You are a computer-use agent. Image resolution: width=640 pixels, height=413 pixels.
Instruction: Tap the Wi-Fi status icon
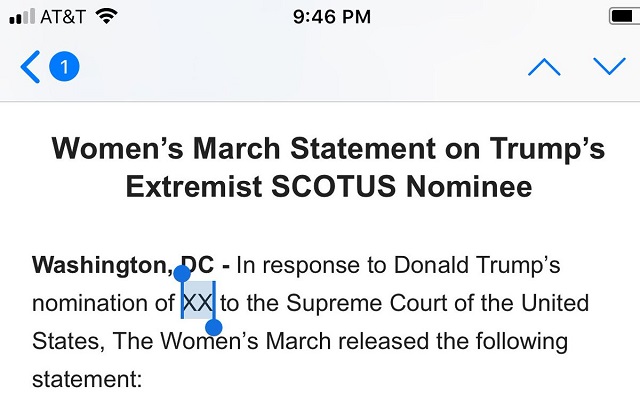107,16
